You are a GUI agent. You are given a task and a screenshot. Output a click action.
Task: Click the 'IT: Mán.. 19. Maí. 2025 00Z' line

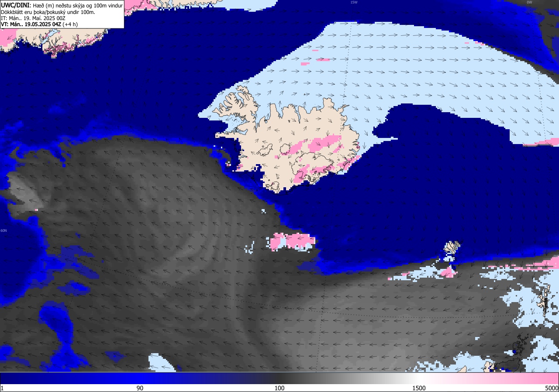point(33,18)
